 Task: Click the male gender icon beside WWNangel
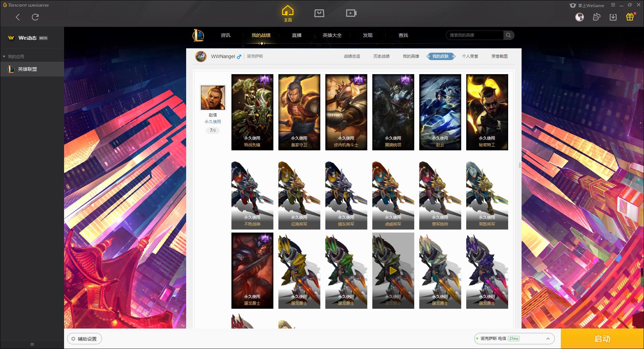(x=239, y=57)
